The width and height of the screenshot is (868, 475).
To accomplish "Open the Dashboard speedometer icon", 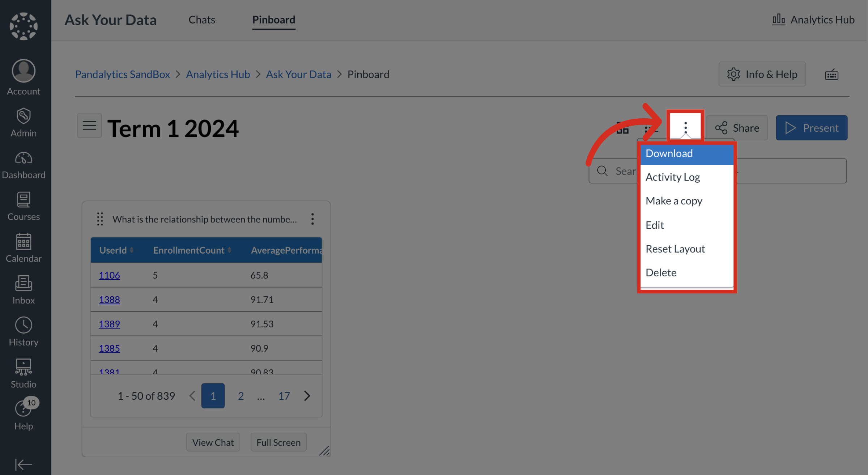I will tap(24, 158).
